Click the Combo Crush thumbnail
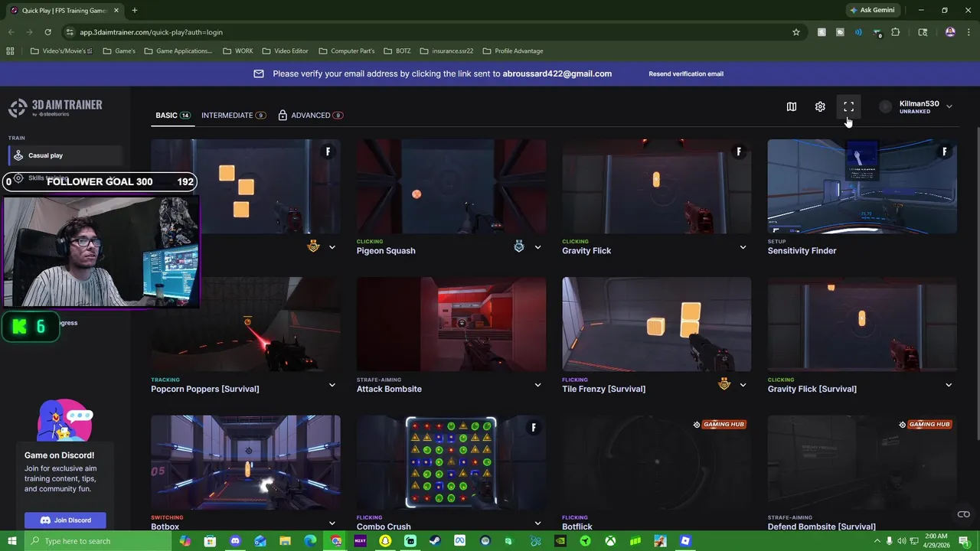Screen dimensions: 980x551 451,462
